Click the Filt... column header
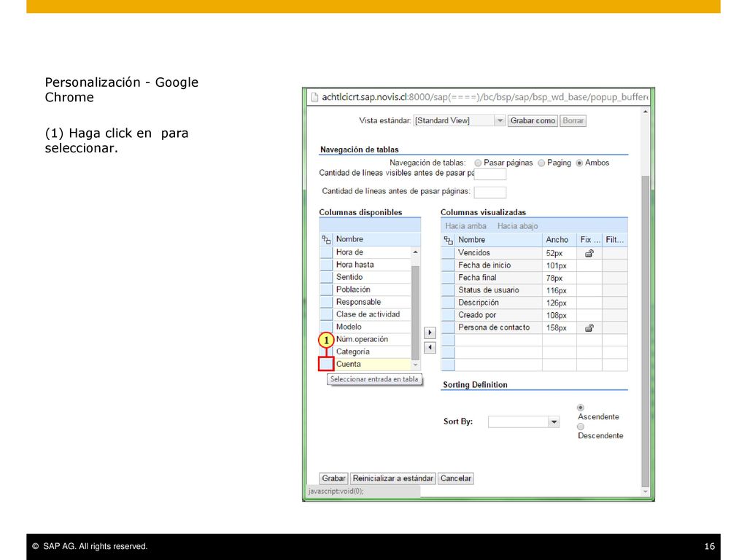 tap(615, 240)
